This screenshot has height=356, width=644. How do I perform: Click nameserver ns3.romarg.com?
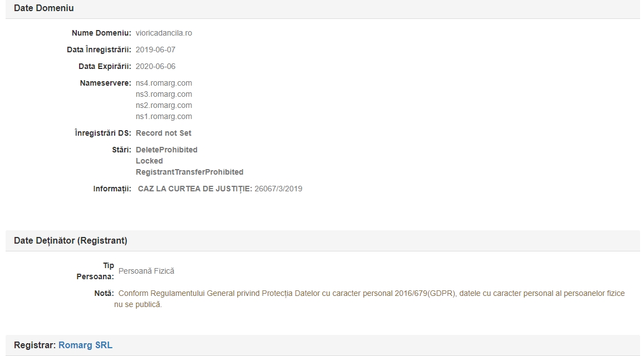(x=164, y=94)
